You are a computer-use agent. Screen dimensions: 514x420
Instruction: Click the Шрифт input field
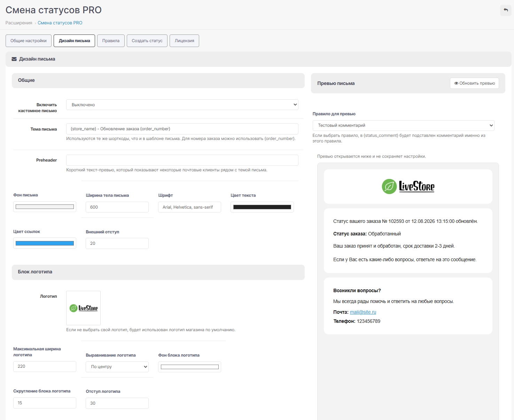189,207
